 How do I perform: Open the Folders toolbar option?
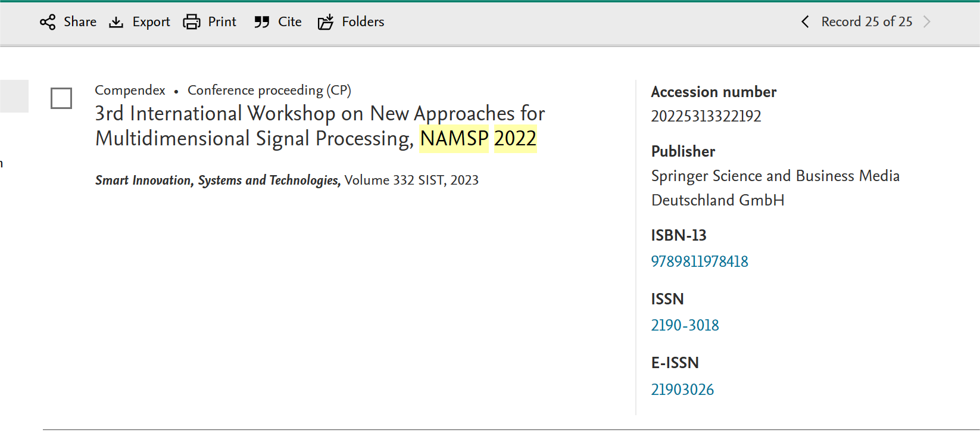pyautogui.click(x=351, y=22)
